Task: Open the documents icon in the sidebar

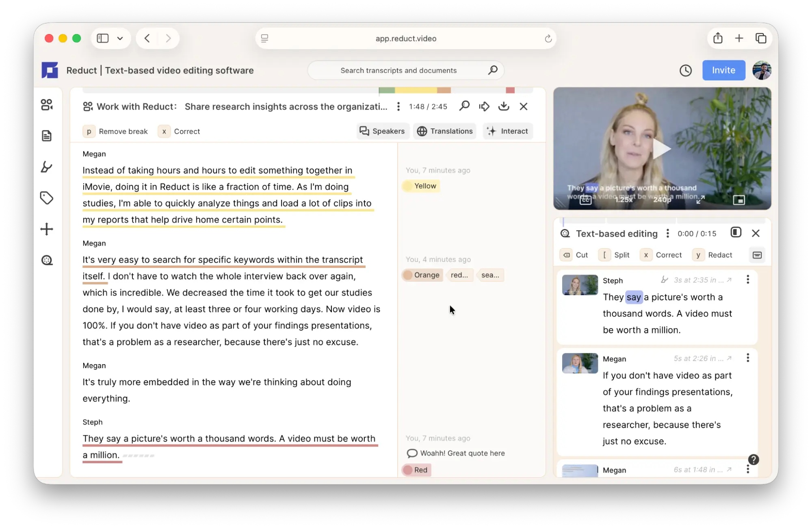Action: click(x=47, y=136)
